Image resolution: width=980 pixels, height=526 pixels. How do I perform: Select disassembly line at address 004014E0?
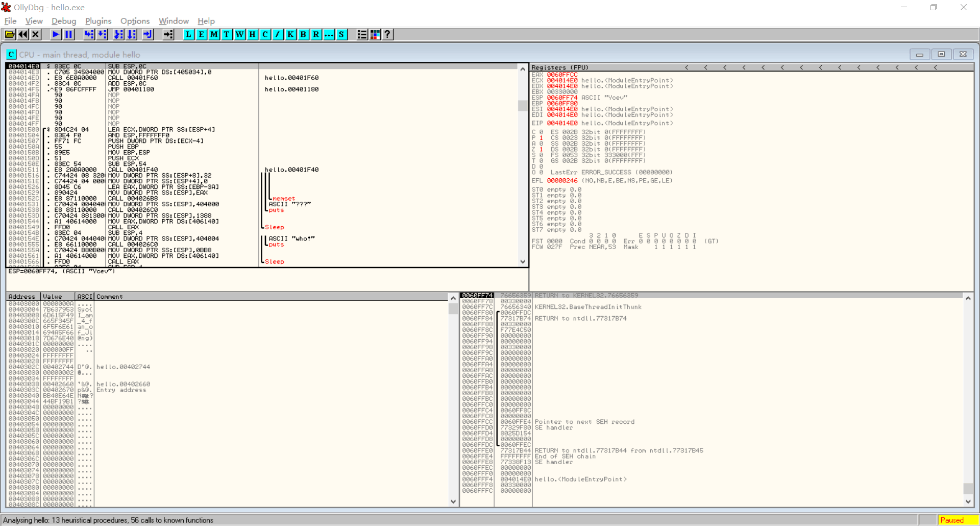click(x=262, y=66)
